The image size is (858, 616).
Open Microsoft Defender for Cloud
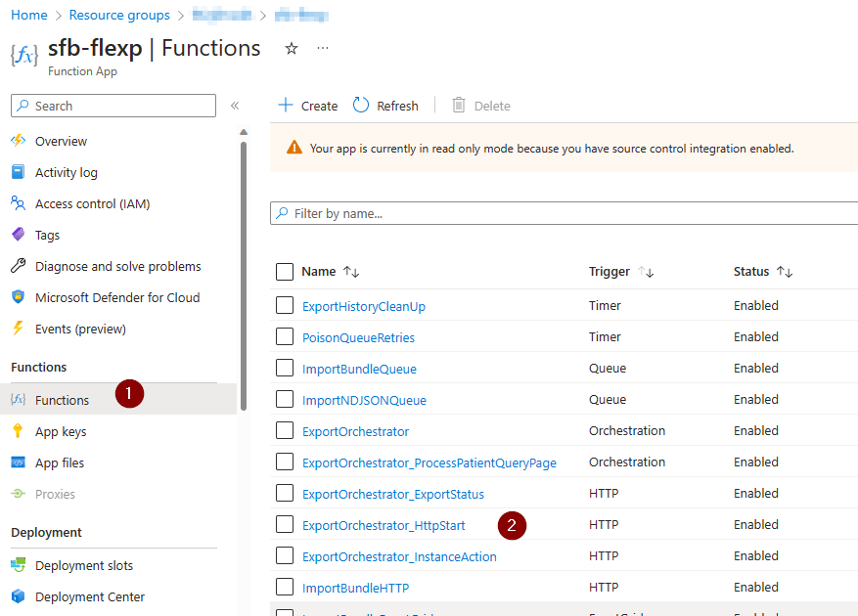click(x=118, y=297)
